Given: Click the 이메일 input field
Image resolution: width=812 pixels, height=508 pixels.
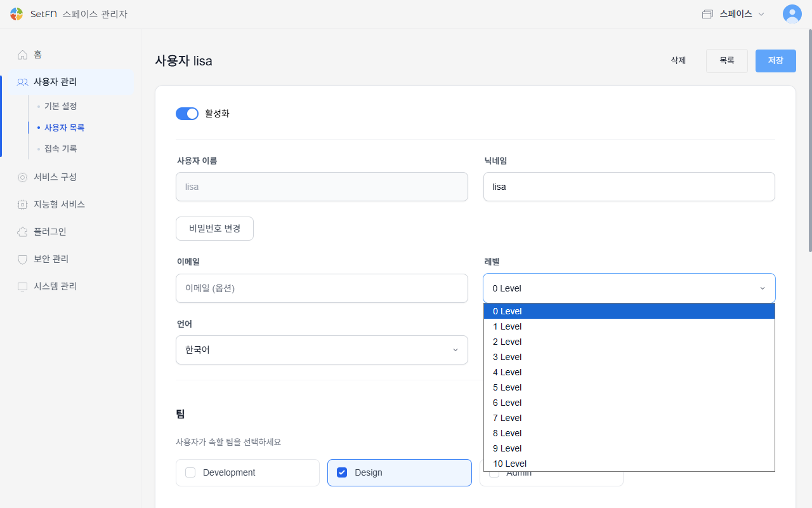Looking at the screenshot, I should pyautogui.click(x=322, y=288).
